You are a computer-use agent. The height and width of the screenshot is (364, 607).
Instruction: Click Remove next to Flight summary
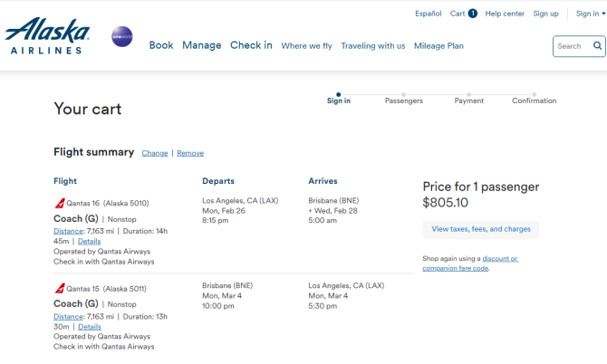coord(190,153)
